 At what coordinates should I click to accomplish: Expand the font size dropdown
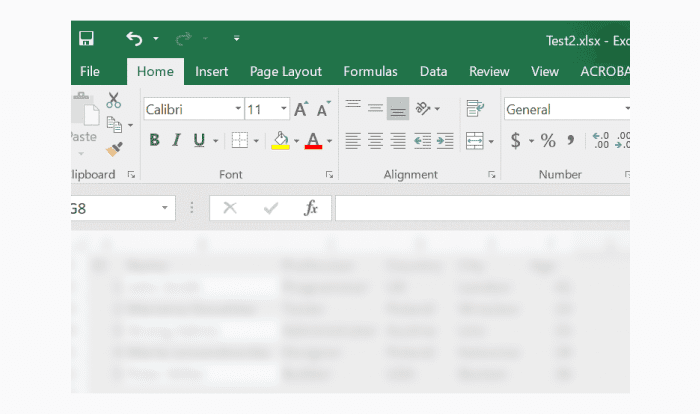(x=284, y=109)
